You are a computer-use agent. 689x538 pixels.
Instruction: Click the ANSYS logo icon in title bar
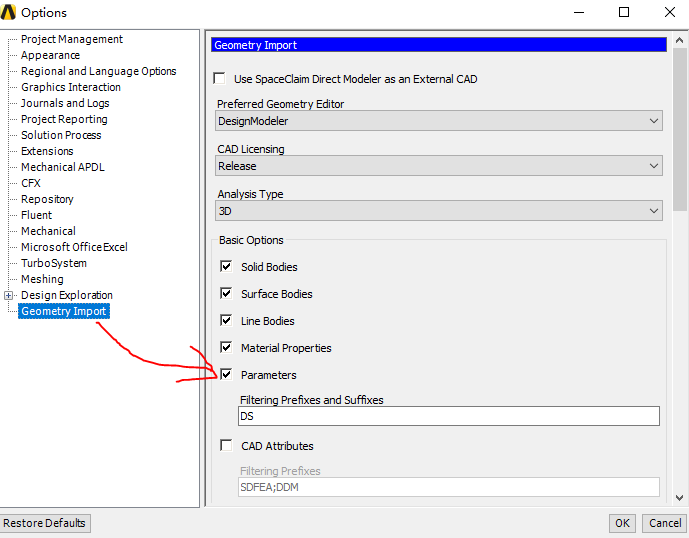click(8, 12)
